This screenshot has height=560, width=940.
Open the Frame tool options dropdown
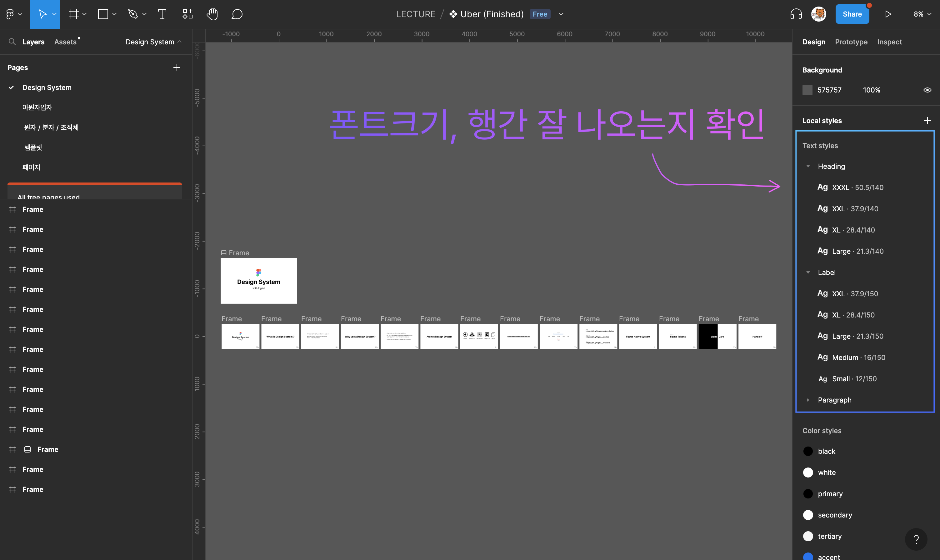point(84,14)
